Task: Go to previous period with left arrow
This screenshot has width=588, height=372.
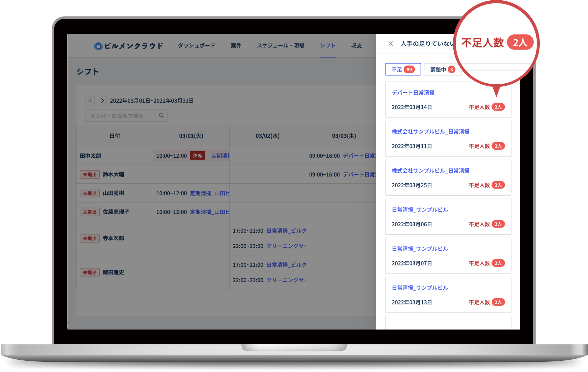Action: coord(90,100)
